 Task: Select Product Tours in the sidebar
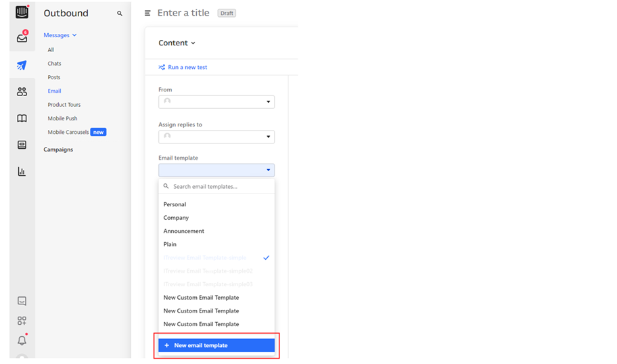[x=64, y=105]
